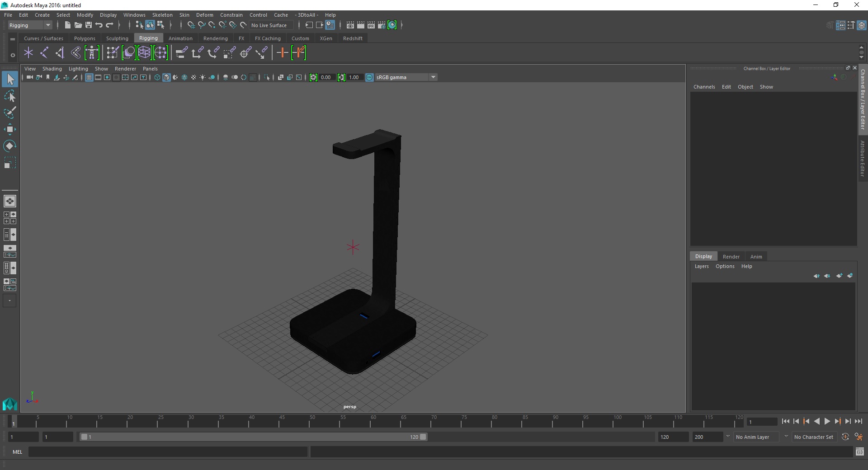Click the viewport gamma value field 1.00
Viewport: 868px width, 470px height.
354,77
